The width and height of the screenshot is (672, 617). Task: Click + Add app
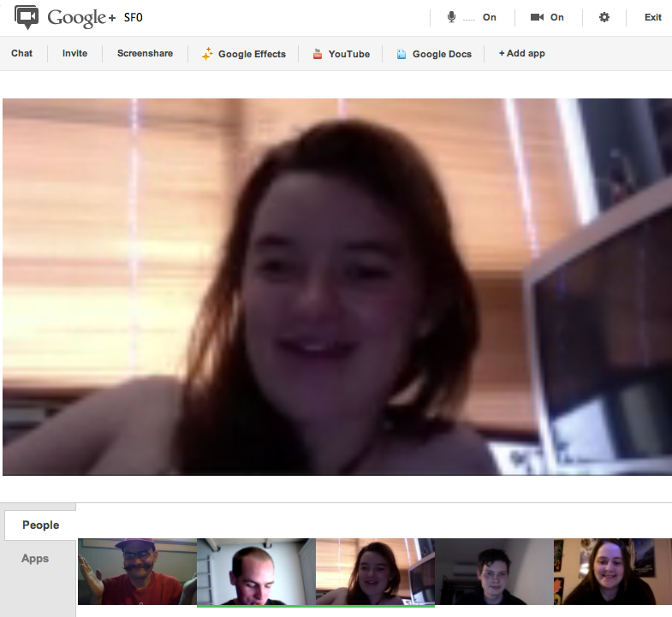click(521, 54)
